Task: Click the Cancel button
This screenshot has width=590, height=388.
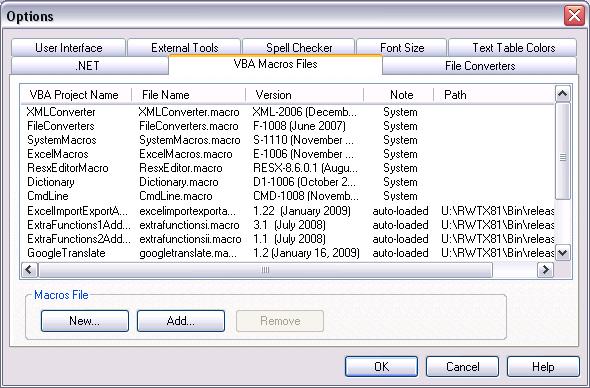Action: (462, 367)
